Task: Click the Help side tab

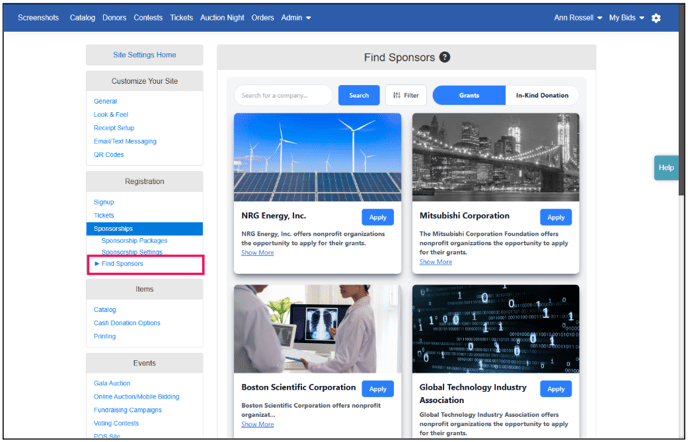Action: coord(666,168)
